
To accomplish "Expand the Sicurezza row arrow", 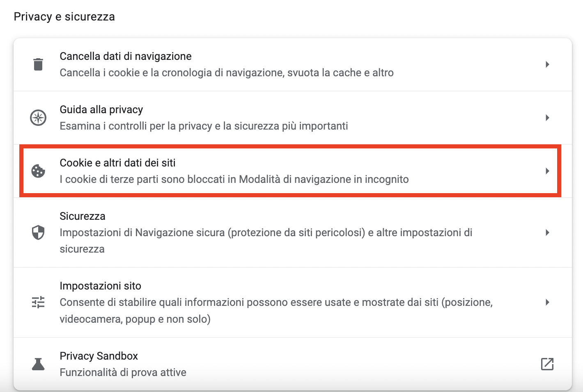I will [547, 232].
